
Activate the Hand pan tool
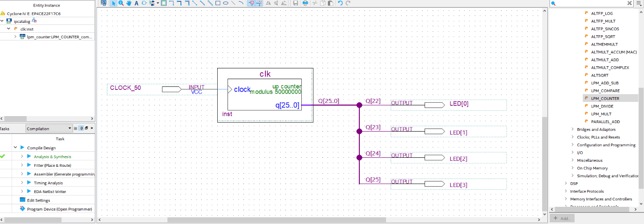click(129, 3)
